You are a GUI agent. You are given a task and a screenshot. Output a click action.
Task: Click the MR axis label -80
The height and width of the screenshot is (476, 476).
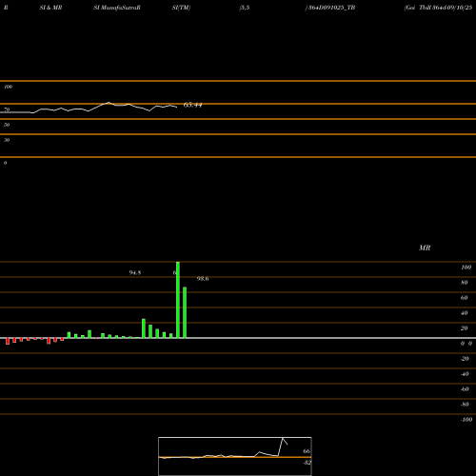465,405
